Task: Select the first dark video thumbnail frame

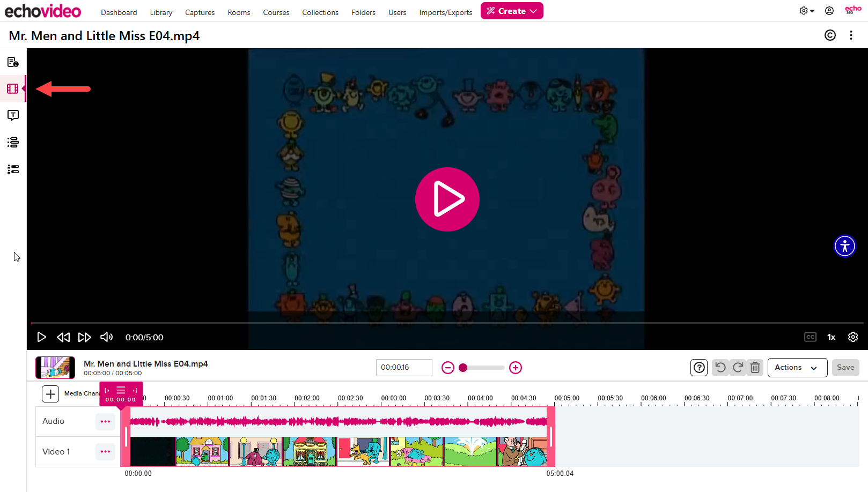Action: point(153,451)
